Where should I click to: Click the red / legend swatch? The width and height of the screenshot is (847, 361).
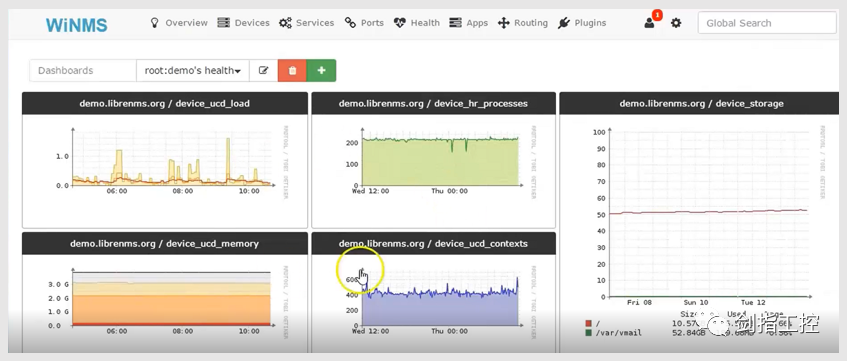(x=588, y=324)
